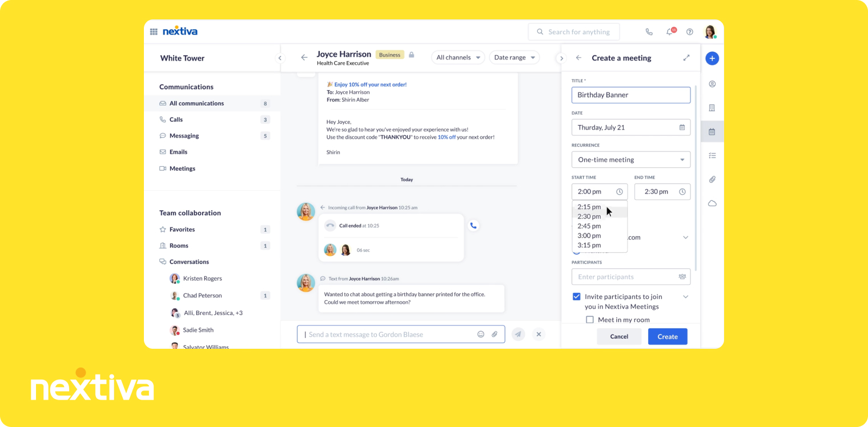Go back from Create a meeting panel
Image resolution: width=868 pixels, height=427 pixels.
(x=578, y=58)
